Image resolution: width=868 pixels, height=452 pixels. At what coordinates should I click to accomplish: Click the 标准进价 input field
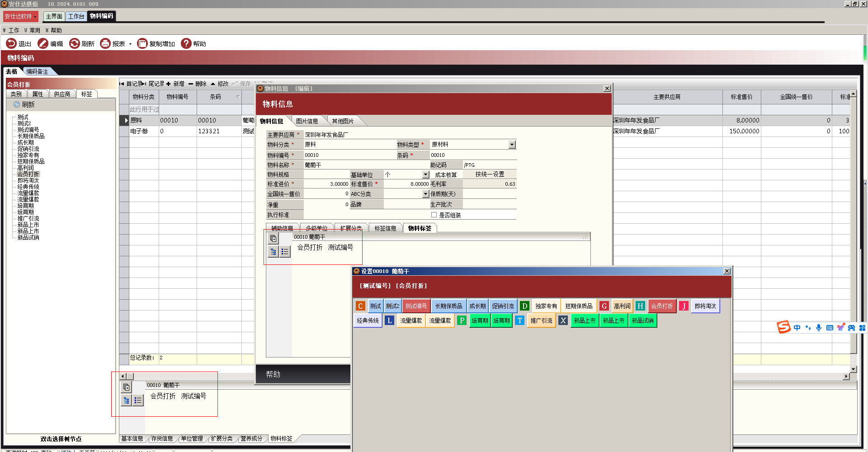[x=326, y=184]
